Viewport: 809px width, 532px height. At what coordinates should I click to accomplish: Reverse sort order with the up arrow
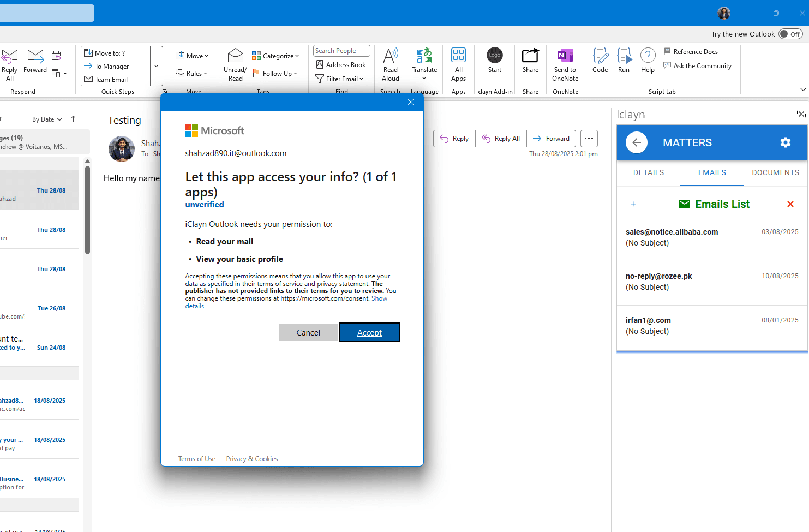(x=73, y=119)
